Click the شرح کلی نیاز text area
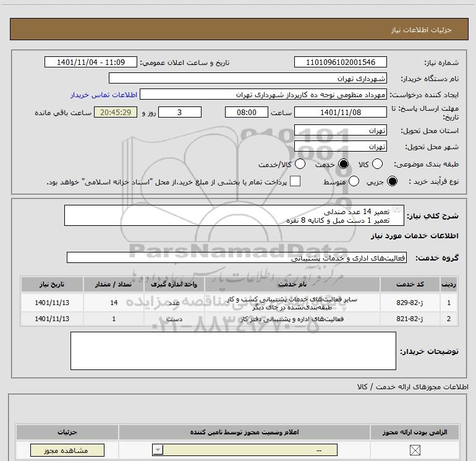This screenshot has height=461, width=476. (234, 215)
